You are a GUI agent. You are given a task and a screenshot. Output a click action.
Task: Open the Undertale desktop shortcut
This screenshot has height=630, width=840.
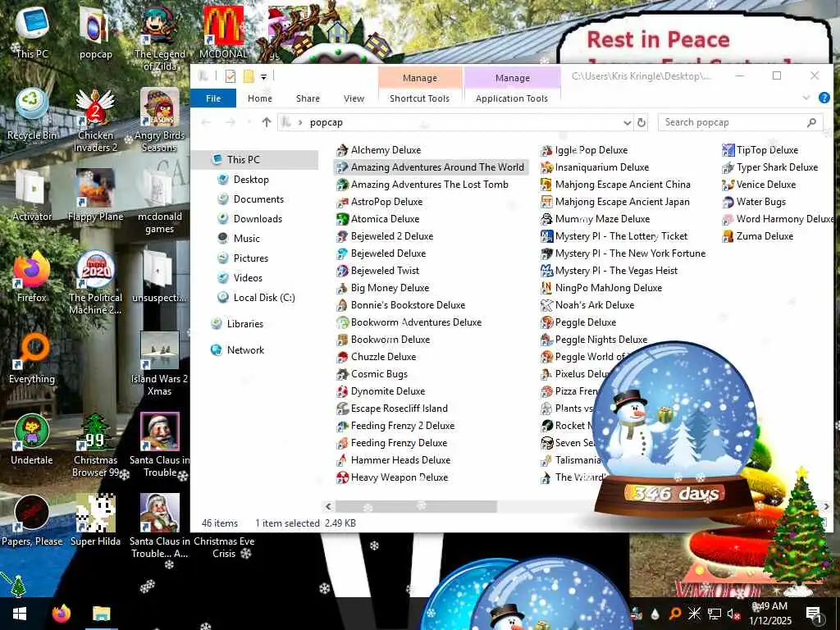point(32,440)
